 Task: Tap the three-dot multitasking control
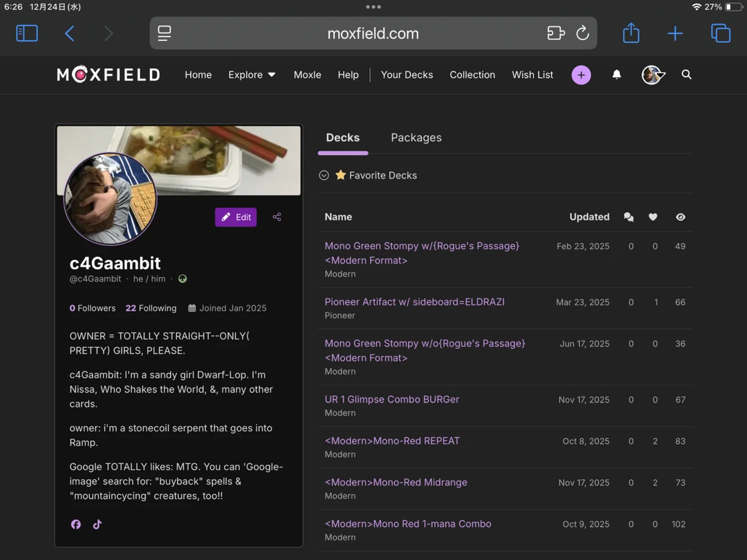pyautogui.click(x=374, y=7)
